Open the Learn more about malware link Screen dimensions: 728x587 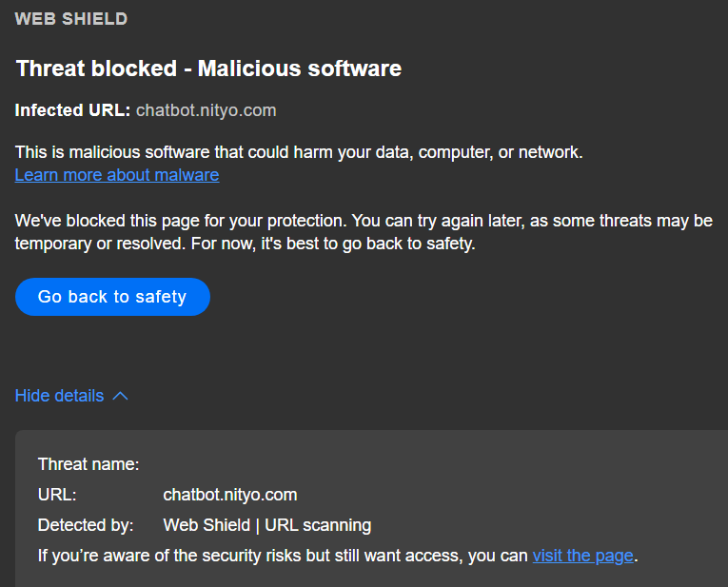pos(117,175)
